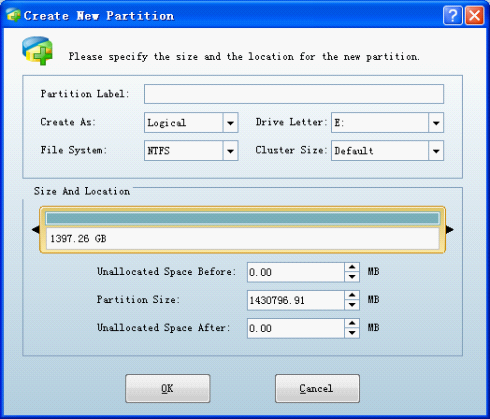Click the teal partition size bar
Screen dimensions: 490x419
click(243, 219)
